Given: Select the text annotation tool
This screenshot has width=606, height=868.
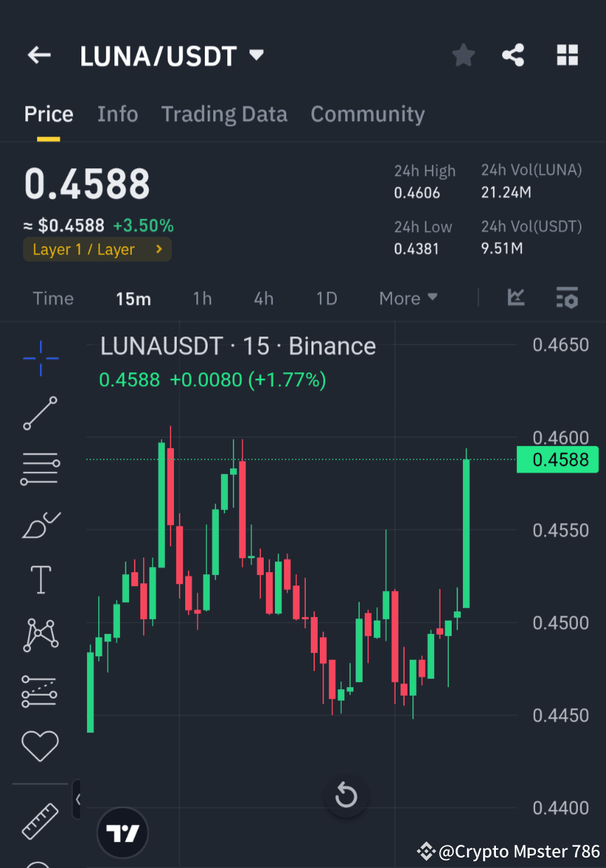Looking at the screenshot, I should click(40, 580).
